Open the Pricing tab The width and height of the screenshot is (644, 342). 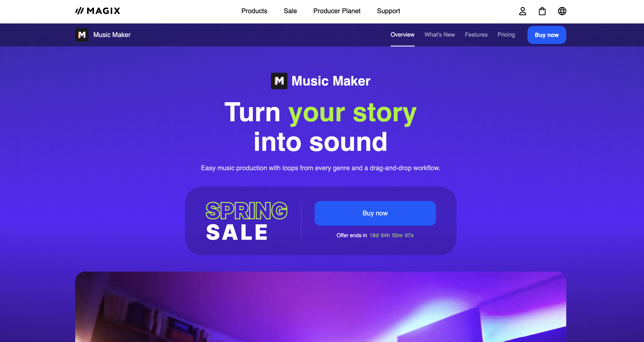click(x=506, y=35)
